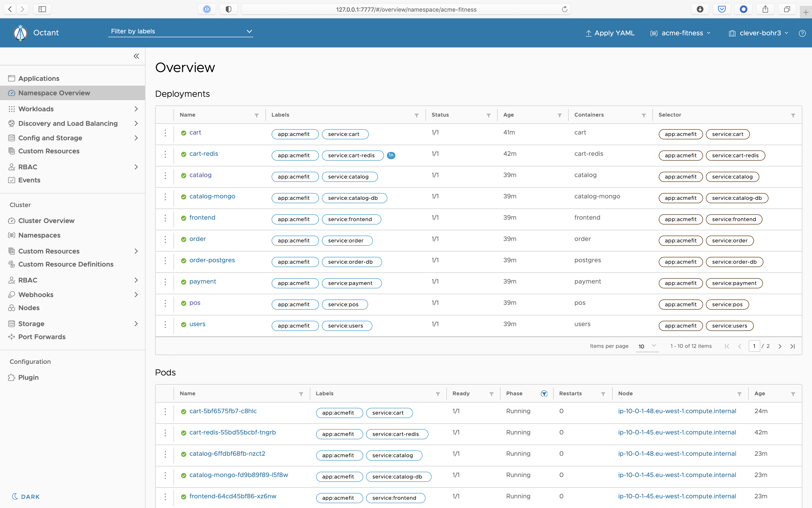Reload the page in browser address bar
The image size is (812, 508).
(564, 9)
